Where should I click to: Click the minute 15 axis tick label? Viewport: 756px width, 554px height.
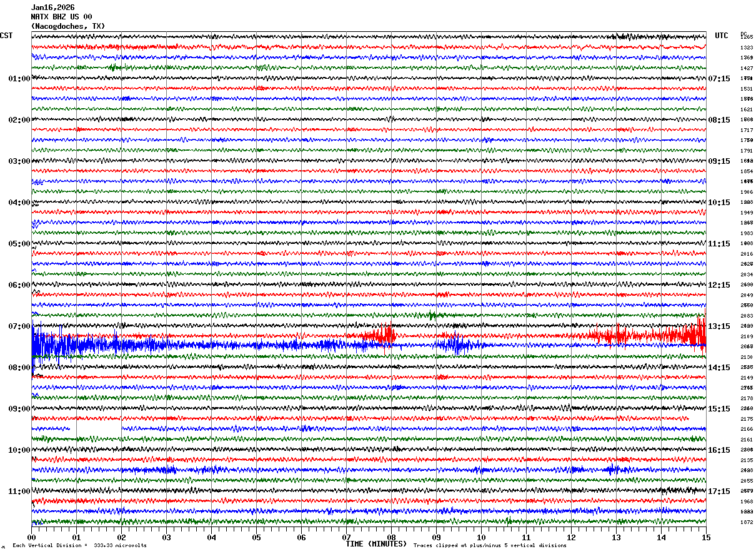pos(705,537)
